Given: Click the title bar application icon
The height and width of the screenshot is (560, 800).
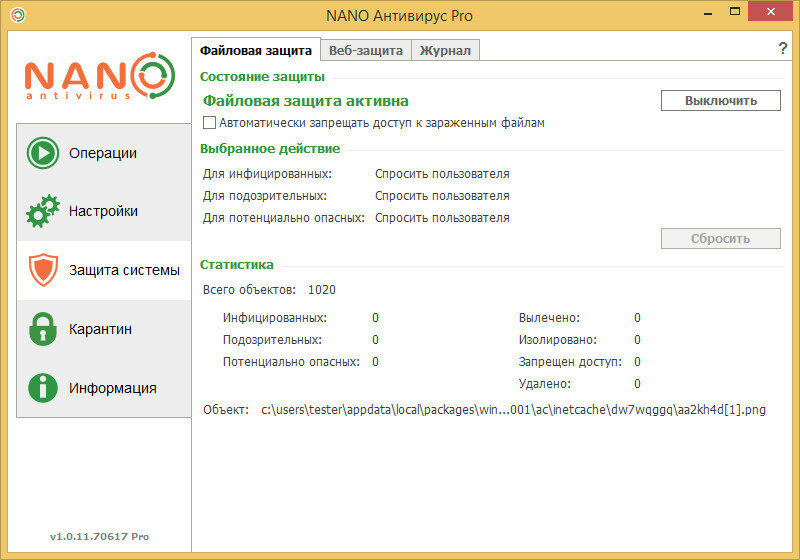Looking at the screenshot, I should (18, 15).
